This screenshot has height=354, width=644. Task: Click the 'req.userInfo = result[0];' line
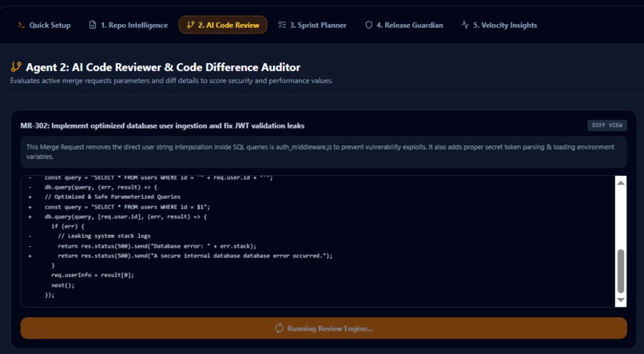pos(93,275)
